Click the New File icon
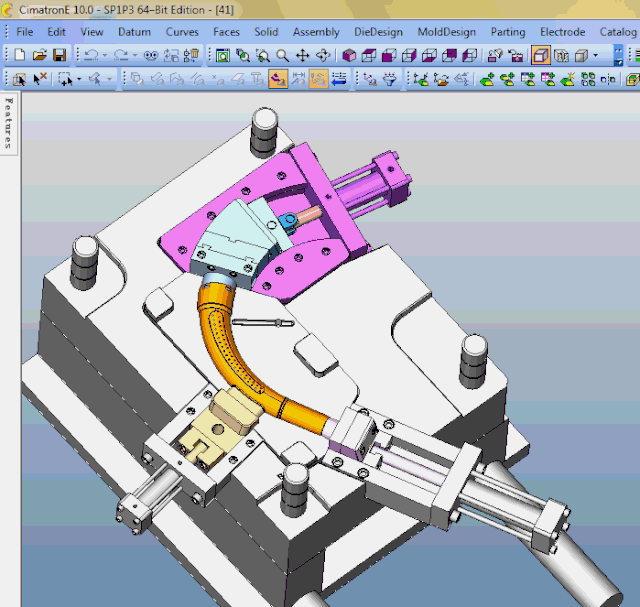 (x=20, y=55)
